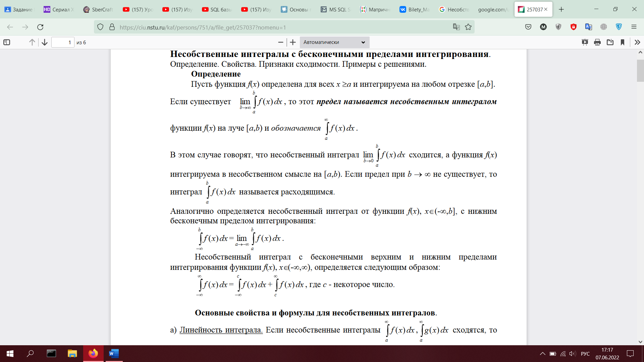Open the volume control in tray
644x362 pixels.
click(x=573, y=354)
